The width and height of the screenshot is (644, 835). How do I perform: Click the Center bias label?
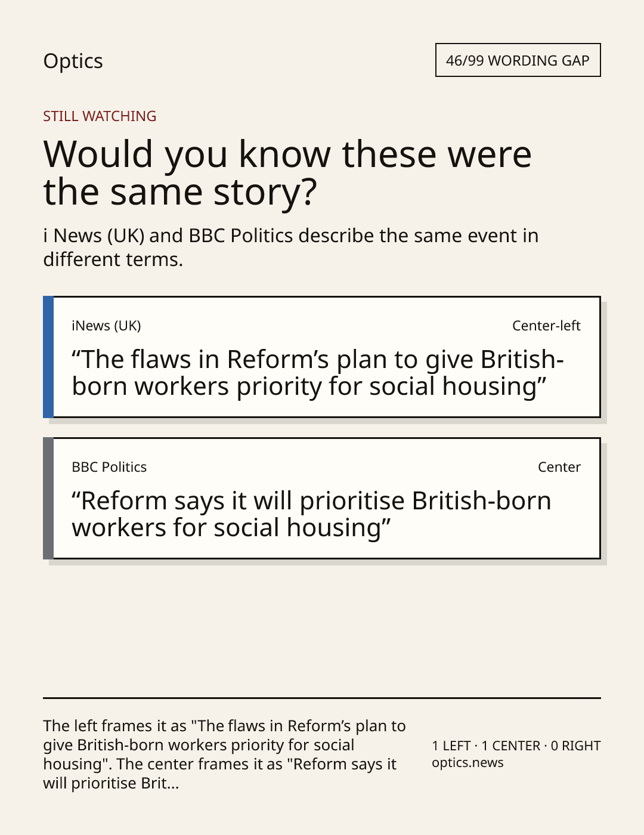pyautogui.click(x=559, y=467)
